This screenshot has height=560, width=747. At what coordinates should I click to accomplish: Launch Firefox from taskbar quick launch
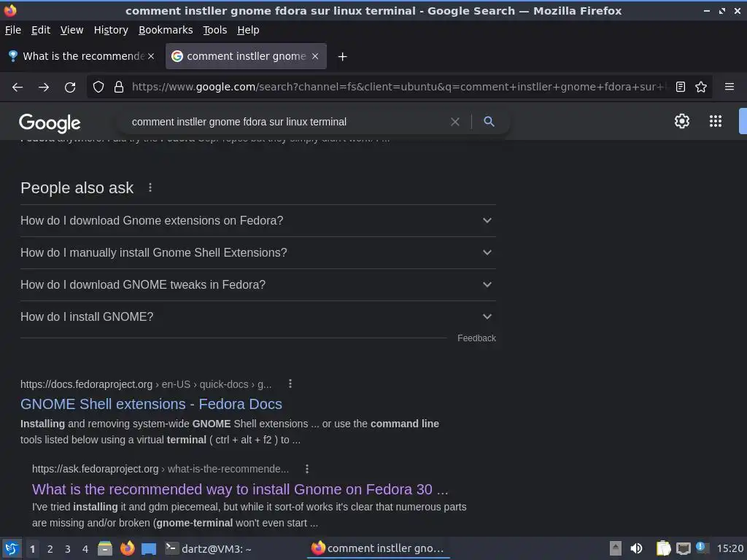[x=127, y=548]
